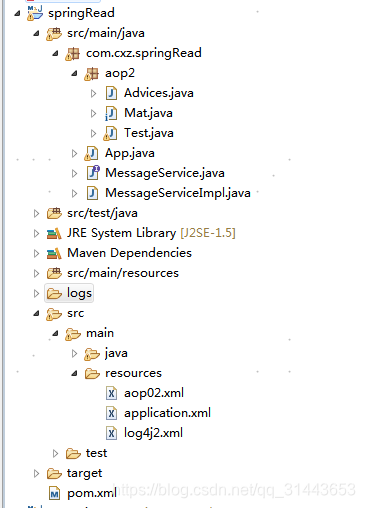The width and height of the screenshot is (365, 508).
Task: Expand the App.java node
Action: (74, 153)
